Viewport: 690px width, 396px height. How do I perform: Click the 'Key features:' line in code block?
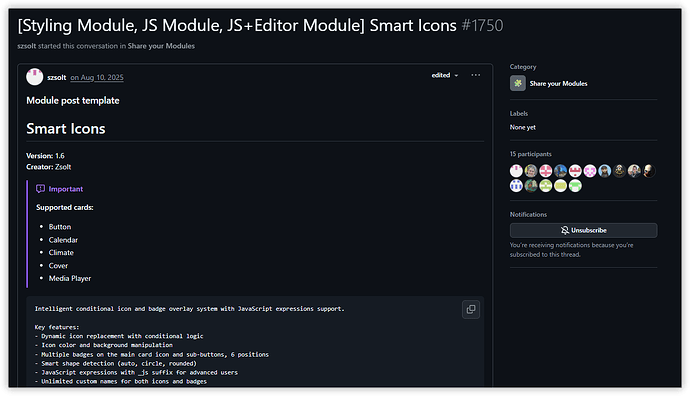coord(57,327)
